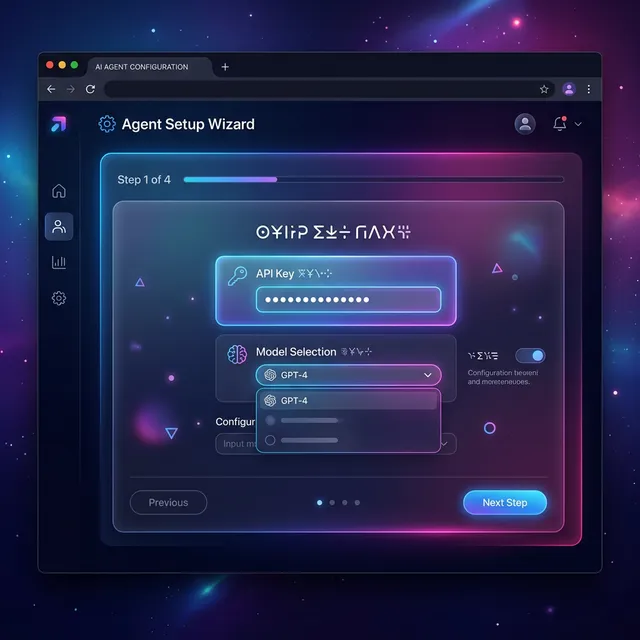640x640 pixels.
Task: Select the third step pagination dot
Action: coord(345,502)
